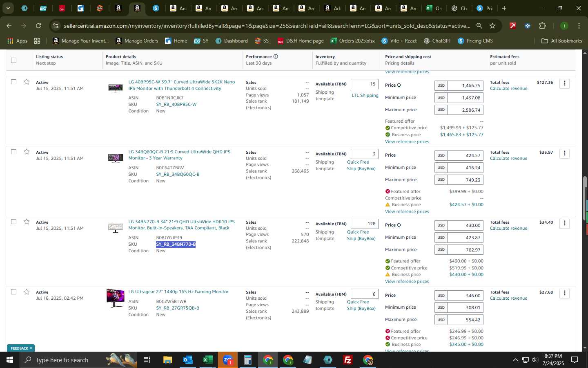Image resolution: width=588 pixels, height=368 pixels.
Task: Click the refresh icon beside LG 34BN770-B Price
Action: [x=399, y=225]
